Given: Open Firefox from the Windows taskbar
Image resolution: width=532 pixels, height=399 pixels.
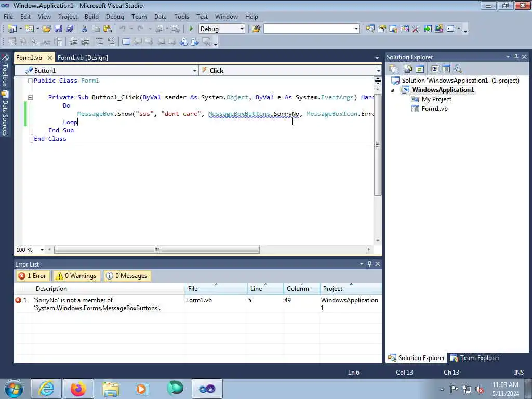Looking at the screenshot, I should tap(78, 389).
